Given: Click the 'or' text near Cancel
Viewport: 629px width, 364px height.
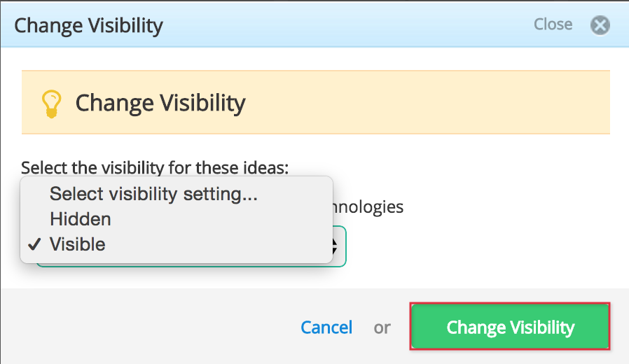Looking at the screenshot, I should click(x=382, y=328).
